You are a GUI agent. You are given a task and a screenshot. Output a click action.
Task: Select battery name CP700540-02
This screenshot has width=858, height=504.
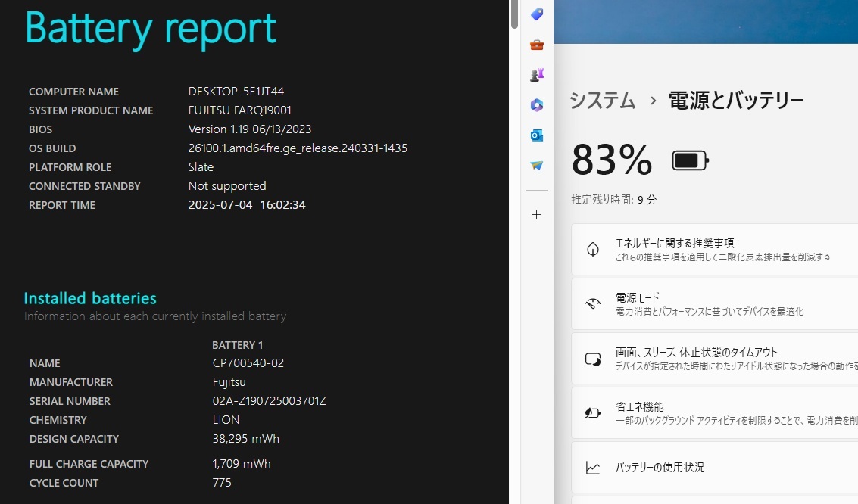[248, 363]
